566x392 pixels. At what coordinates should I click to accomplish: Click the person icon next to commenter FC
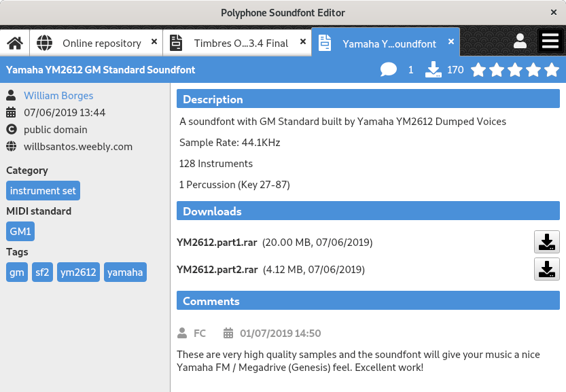[183, 333]
